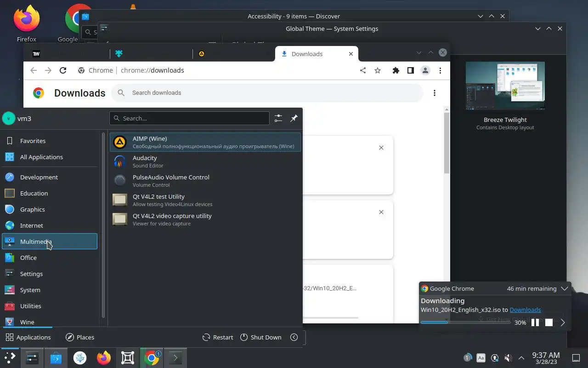
Task: Open the Downloads link in notification
Action: pyautogui.click(x=525, y=310)
